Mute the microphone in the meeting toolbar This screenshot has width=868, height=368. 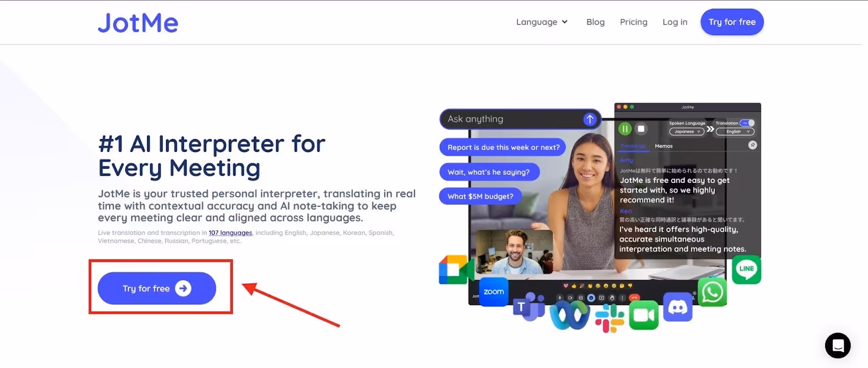tap(560, 297)
